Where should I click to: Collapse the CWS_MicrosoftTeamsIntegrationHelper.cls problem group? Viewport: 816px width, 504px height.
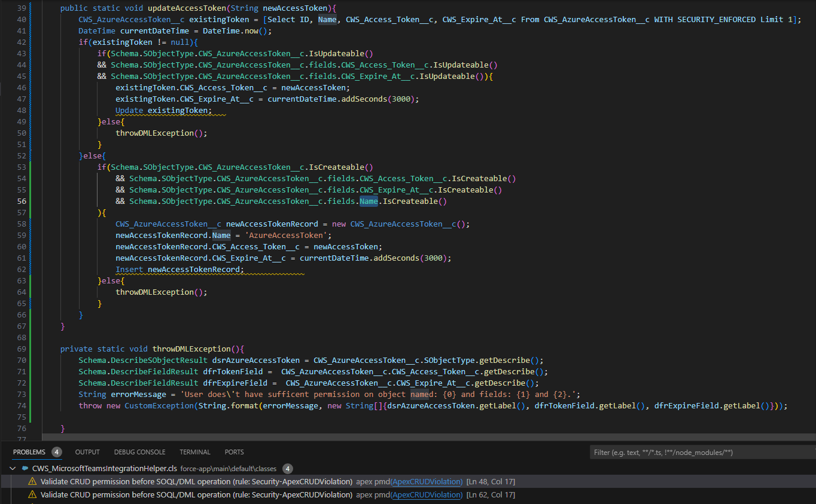[12, 469]
